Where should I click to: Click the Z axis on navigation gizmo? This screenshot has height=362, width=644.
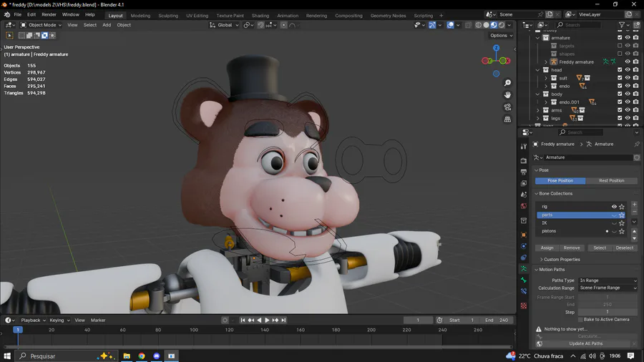496,48
